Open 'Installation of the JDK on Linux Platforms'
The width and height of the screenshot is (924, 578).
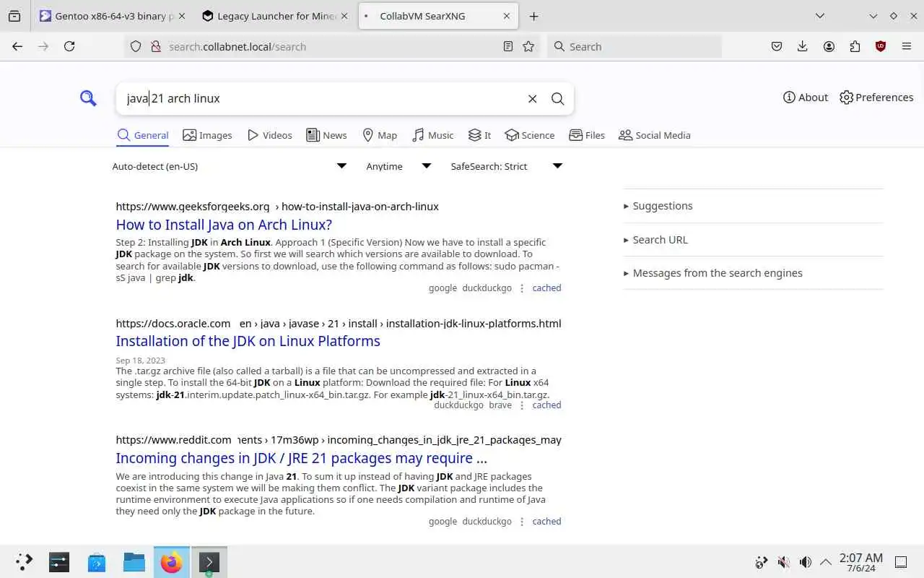248,341
